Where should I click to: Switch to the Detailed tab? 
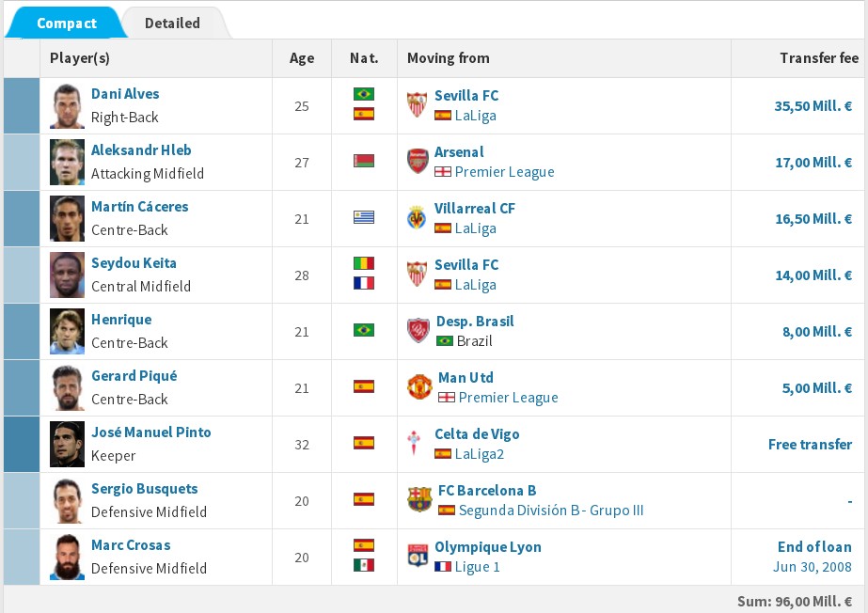(x=172, y=23)
